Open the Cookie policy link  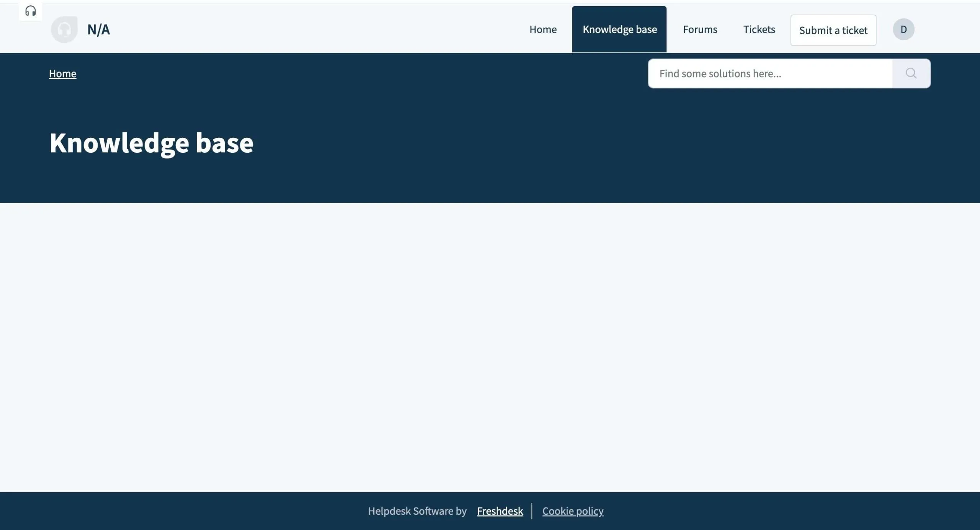[573, 511]
